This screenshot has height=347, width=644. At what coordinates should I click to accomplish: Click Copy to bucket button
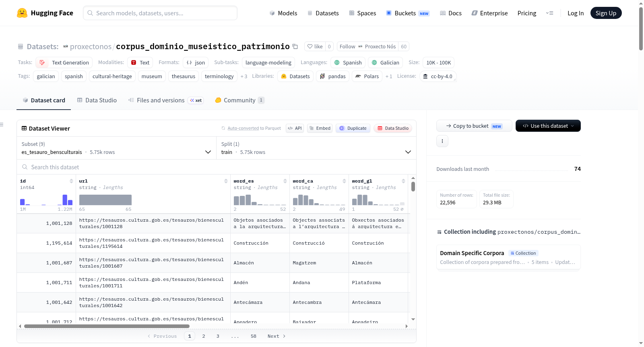click(x=474, y=126)
